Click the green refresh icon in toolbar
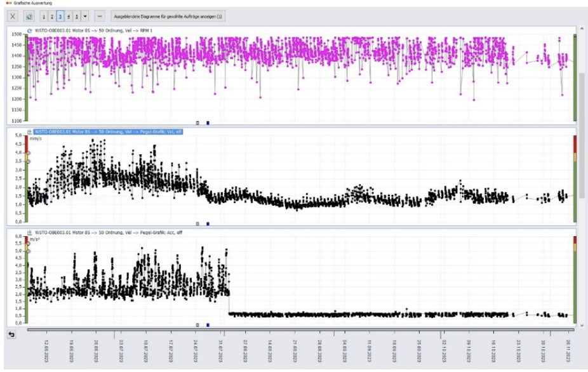Viewport: 588px width, 372px height. click(29, 16)
